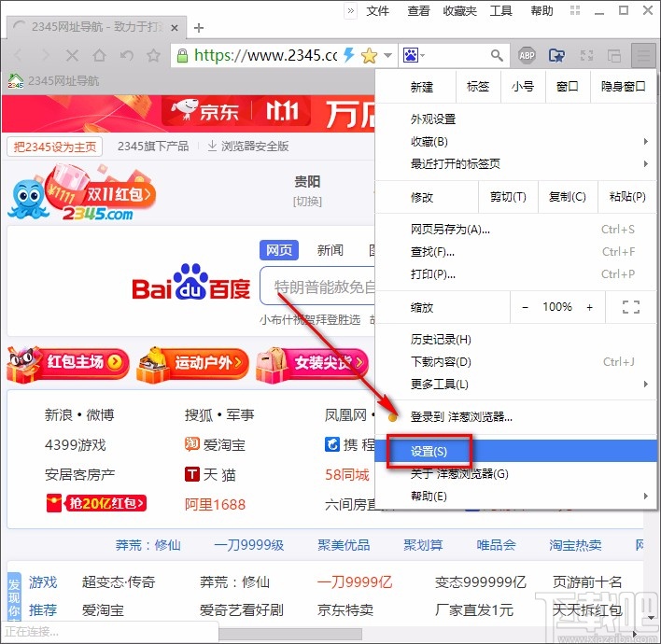Viewport: 661px width, 644px height.
Task: Click the back navigation arrow
Action: click(19, 55)
